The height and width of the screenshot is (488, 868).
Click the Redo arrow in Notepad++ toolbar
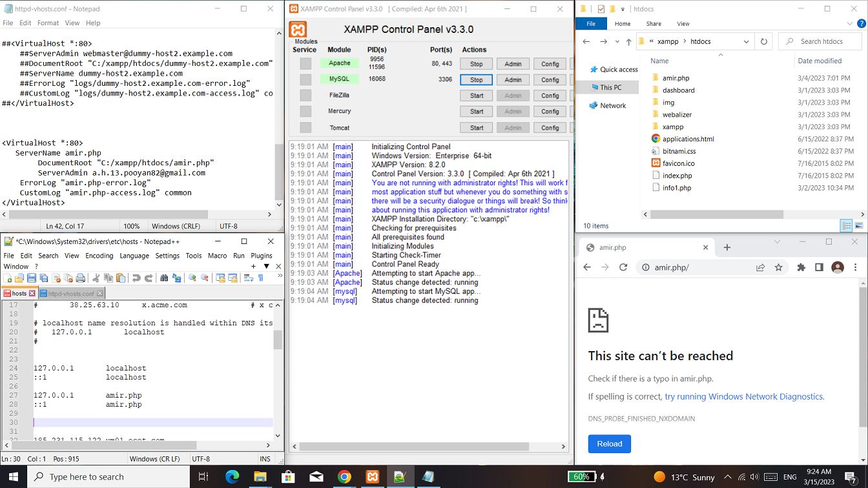point(149,278)
